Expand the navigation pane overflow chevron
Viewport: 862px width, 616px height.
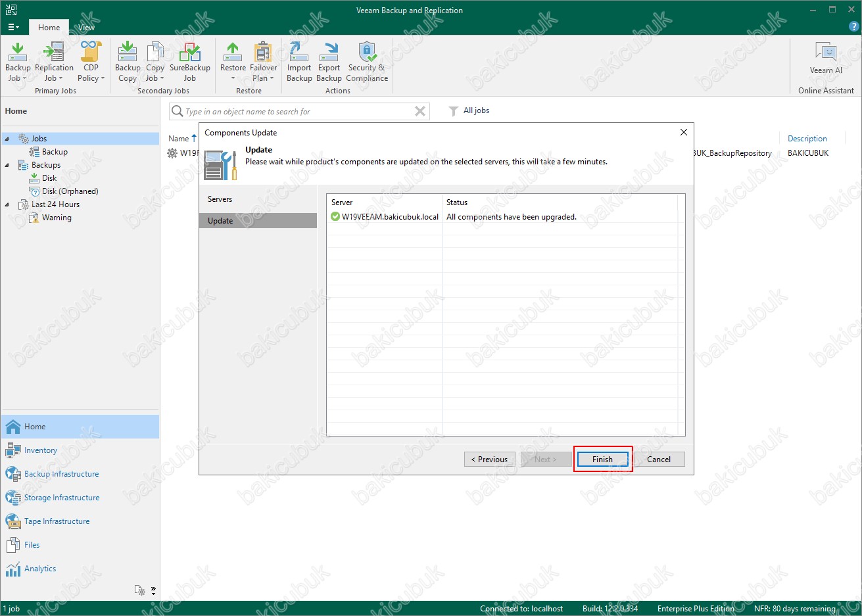pos(153,590)
